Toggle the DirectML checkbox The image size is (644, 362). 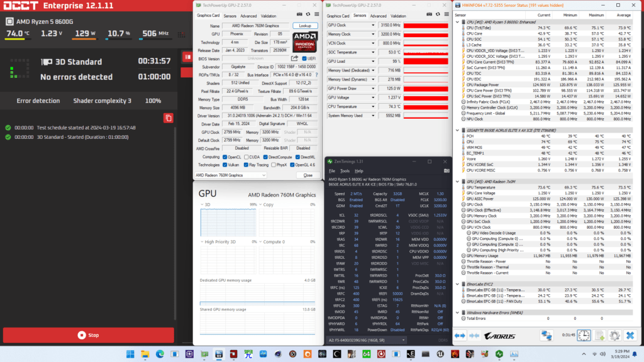click(297, 157)
